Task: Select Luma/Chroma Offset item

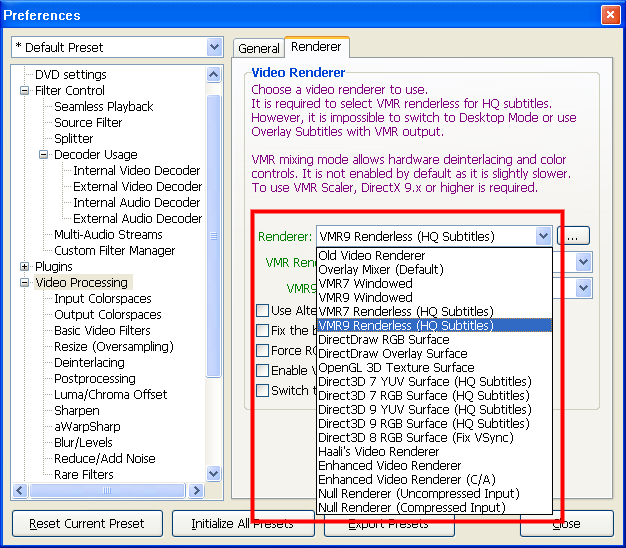Action: [x=111, y=394]
